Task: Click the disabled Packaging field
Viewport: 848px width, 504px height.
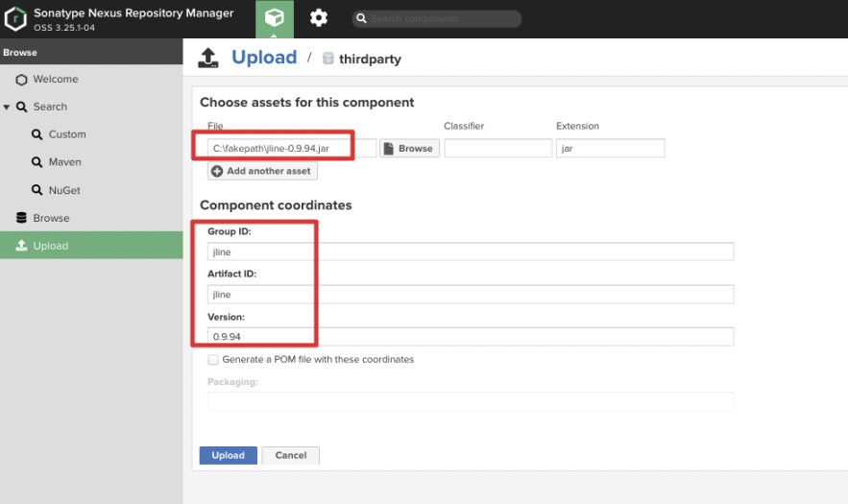Action: click(471, 401)
